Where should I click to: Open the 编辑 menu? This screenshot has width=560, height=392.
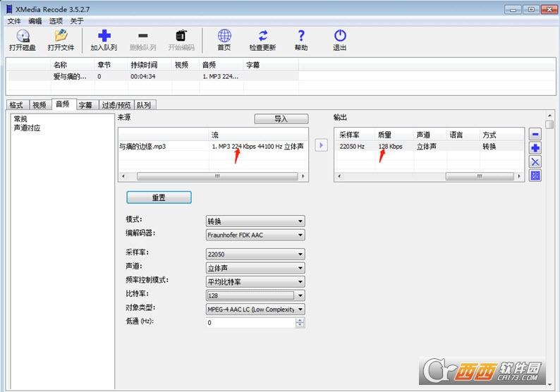[x=35, y=21]
